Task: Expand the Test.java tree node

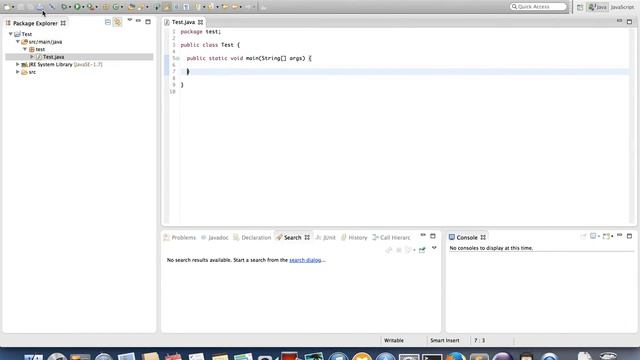Action: [x=32, y=57]
